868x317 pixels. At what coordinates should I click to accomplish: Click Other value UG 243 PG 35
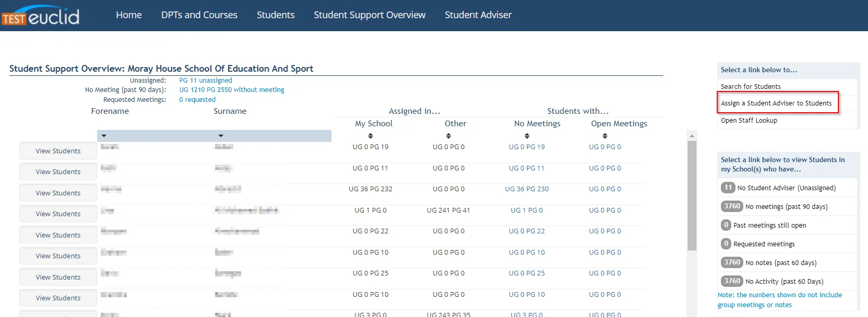pos(449,314)
